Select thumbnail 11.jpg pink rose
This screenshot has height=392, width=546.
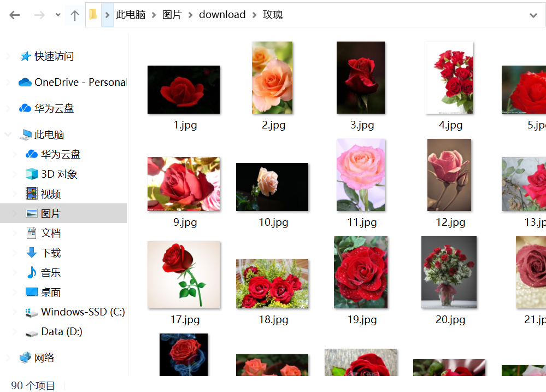click(361, 175)
